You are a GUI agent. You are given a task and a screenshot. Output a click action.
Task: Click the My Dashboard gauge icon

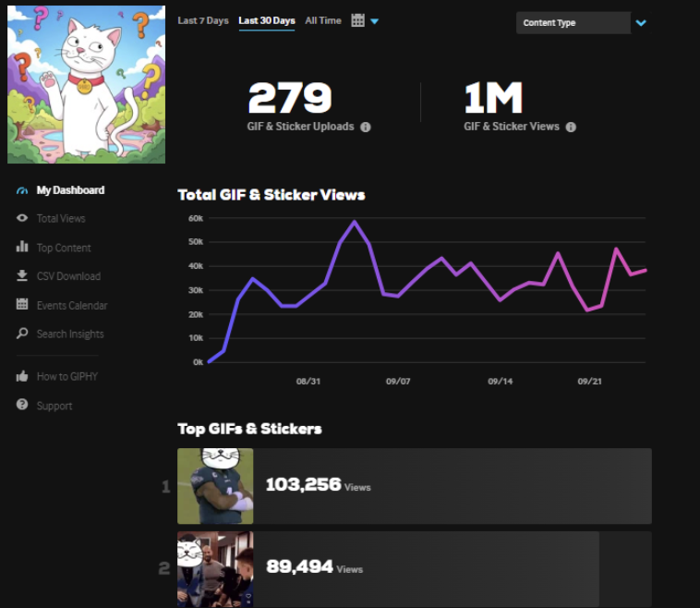coord(22,190)
